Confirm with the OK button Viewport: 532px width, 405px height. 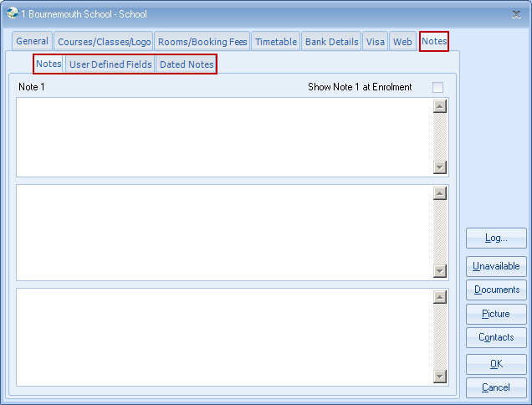(496, 364)
